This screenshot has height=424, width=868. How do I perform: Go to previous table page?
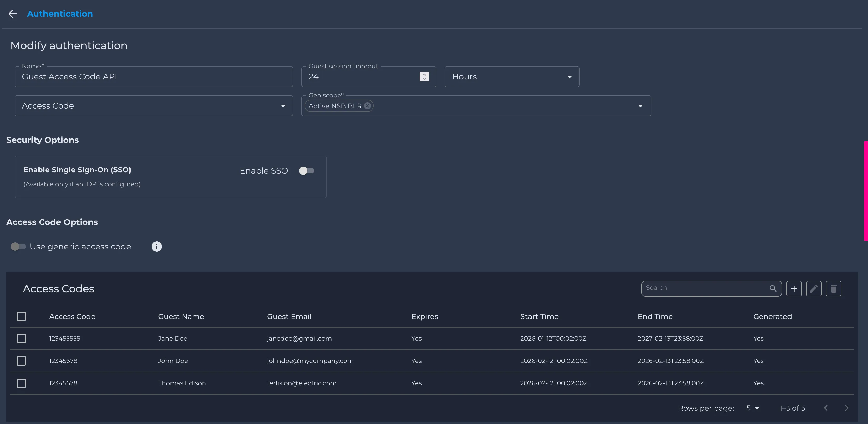(x=826, y=408)
